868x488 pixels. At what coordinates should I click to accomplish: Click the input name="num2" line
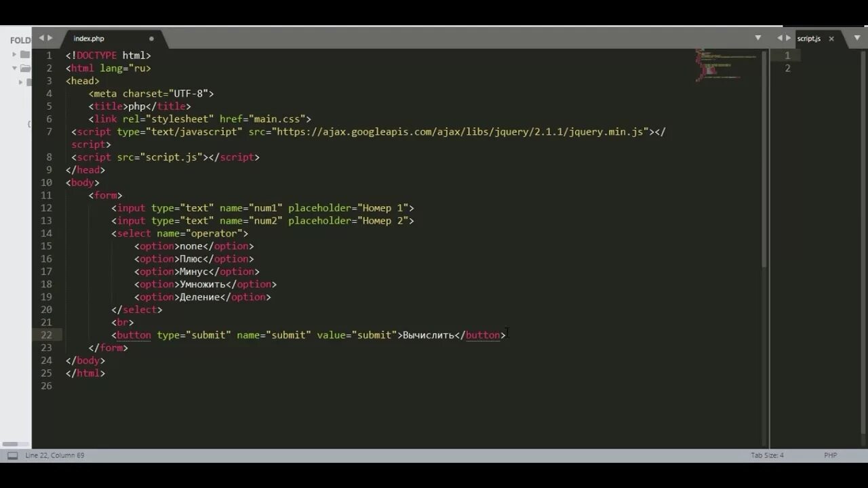pyautogui.click(x=263, y=221)
